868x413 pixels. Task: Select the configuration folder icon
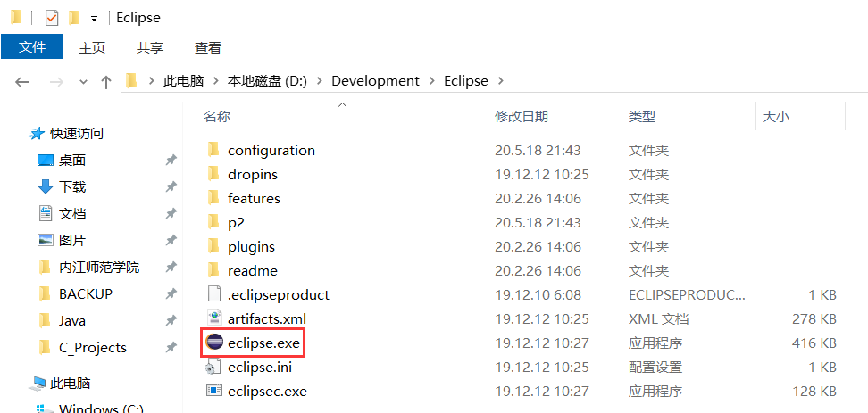coord(213,150)
